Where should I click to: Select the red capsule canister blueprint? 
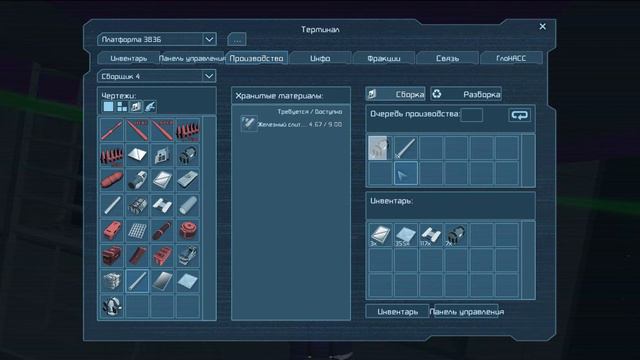(112, 180)
